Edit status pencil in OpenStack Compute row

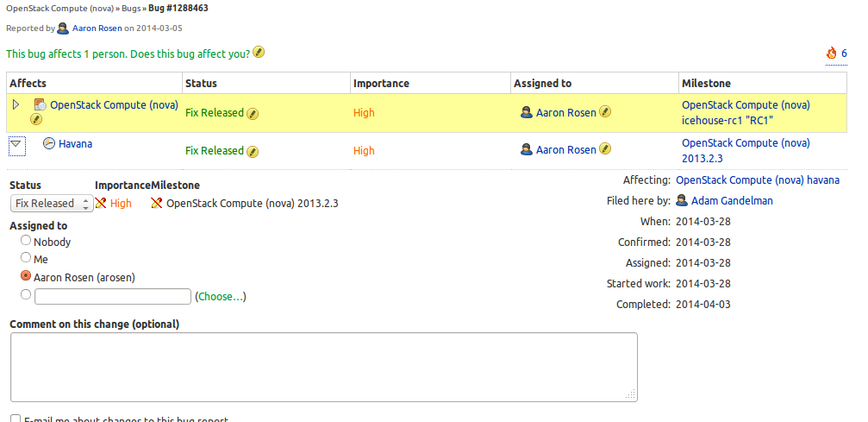pos(253,113)
